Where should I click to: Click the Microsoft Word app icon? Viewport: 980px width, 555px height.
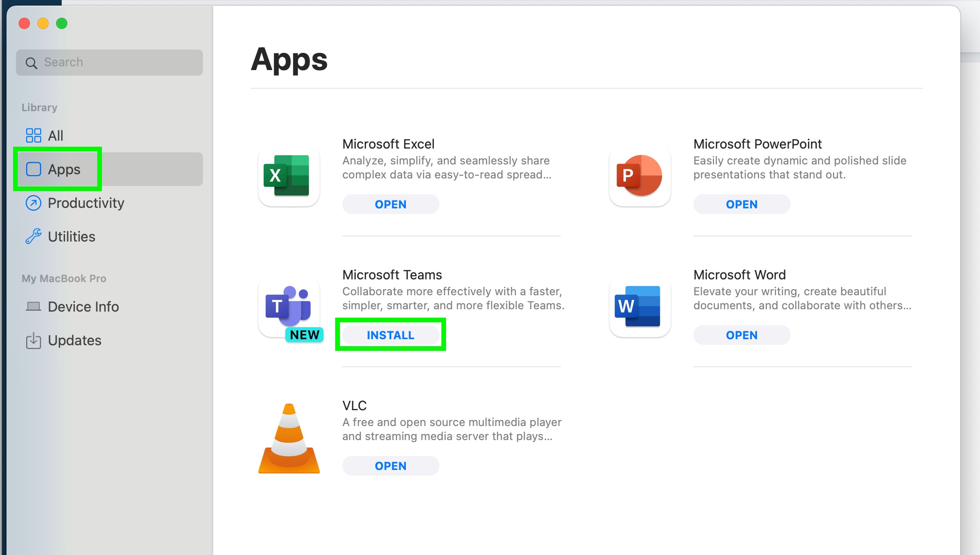640,306
